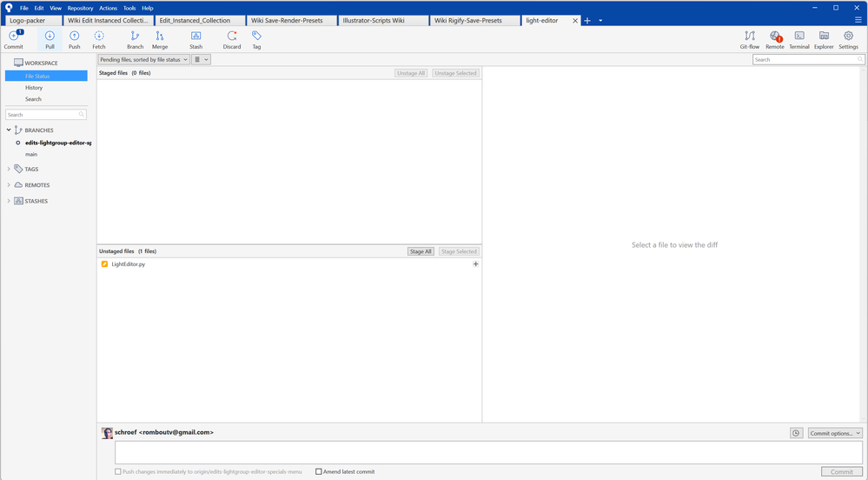Click the Stage Selected button
868x480 pixels.
459,251
